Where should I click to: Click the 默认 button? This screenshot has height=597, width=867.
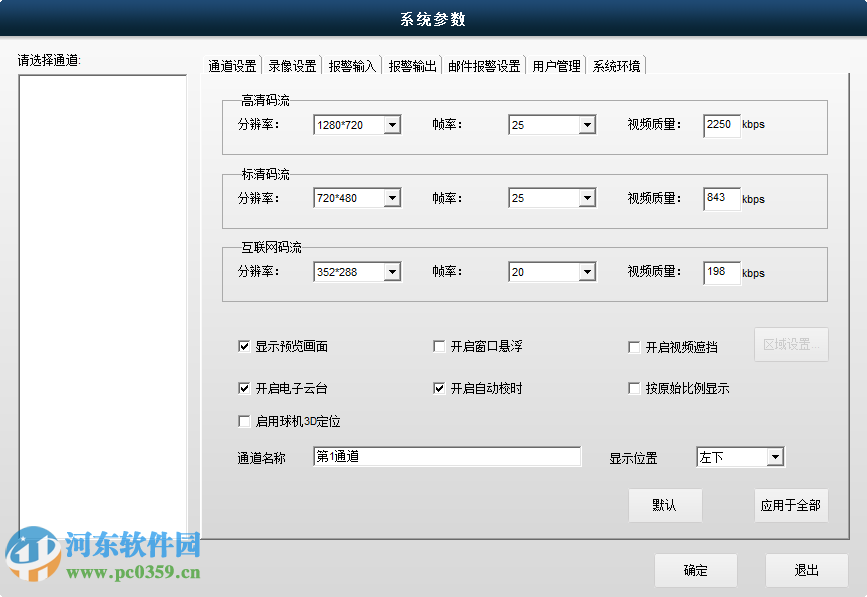coord(665,505)
